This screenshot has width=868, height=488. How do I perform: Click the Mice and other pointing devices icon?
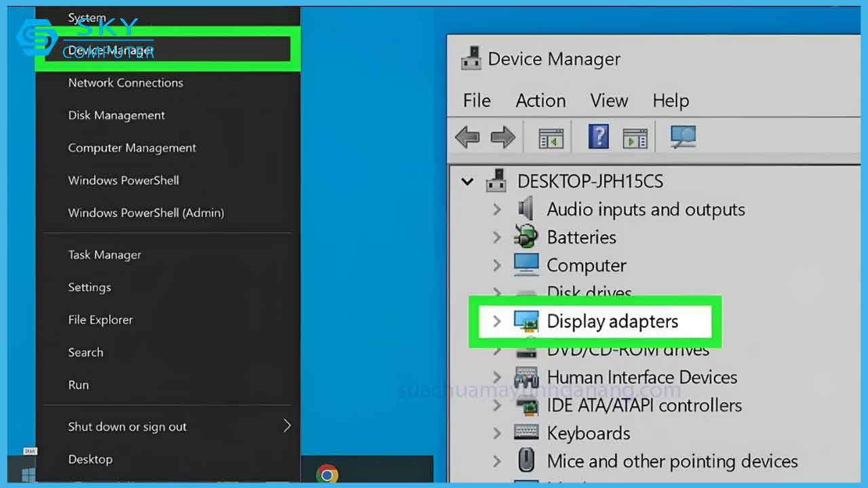(526, 461)
